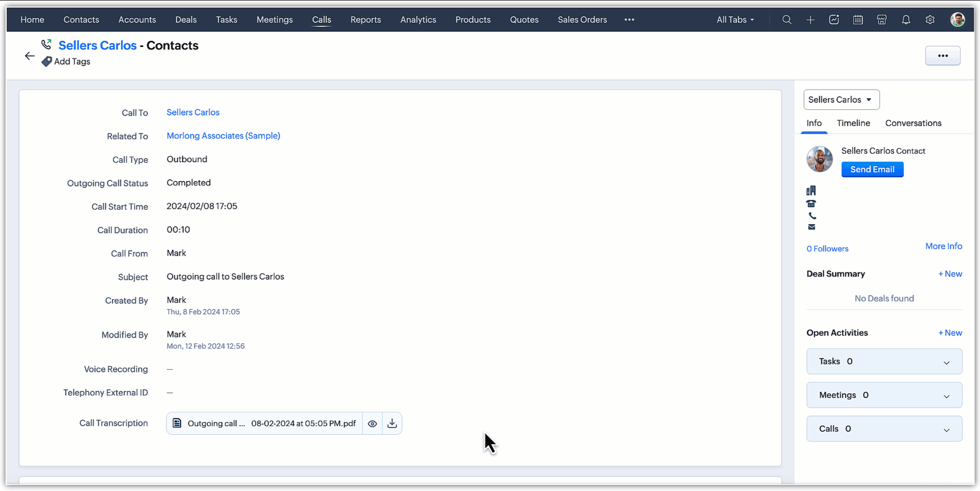Open the calendar icon in top bar
Image resolution: width=980 pixels, height=491 pixels.
[858, 20]
